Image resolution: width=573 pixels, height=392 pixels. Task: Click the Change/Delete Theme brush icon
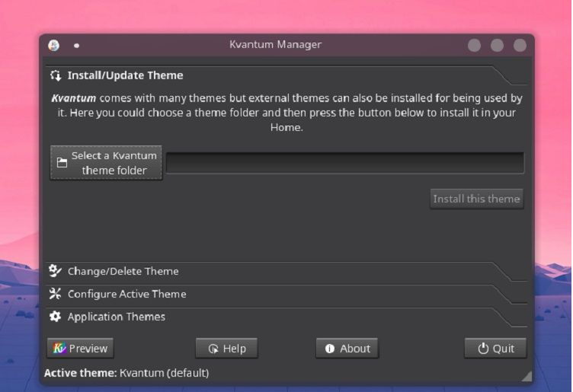point(55,271)
